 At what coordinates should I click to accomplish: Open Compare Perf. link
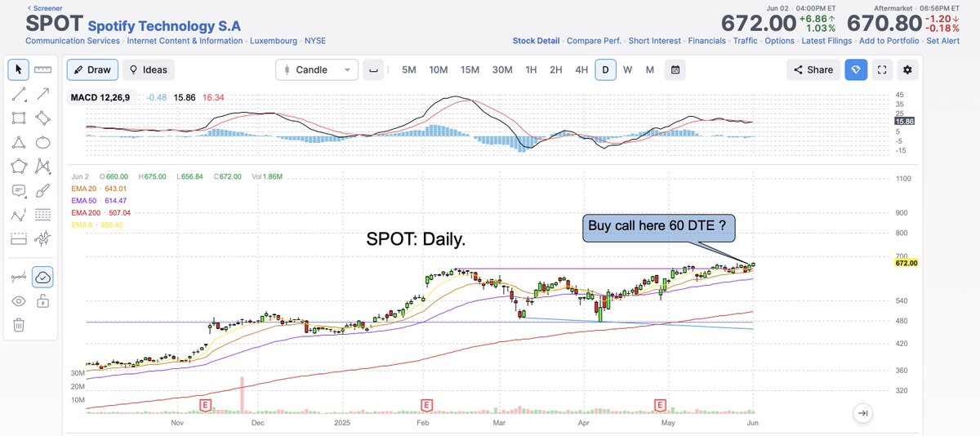[x=594, y=41]
